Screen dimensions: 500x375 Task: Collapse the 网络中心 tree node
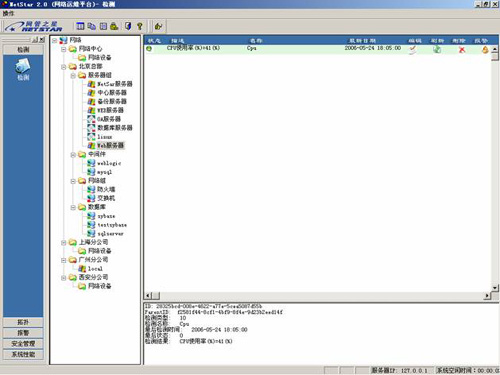[x=64, y=49]
